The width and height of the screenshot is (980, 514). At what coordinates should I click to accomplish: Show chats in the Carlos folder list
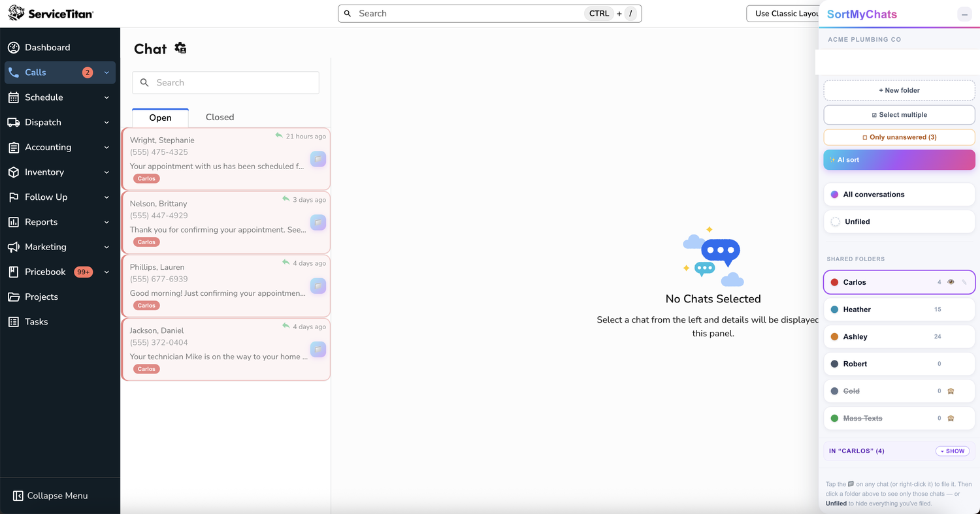[953, 451]
